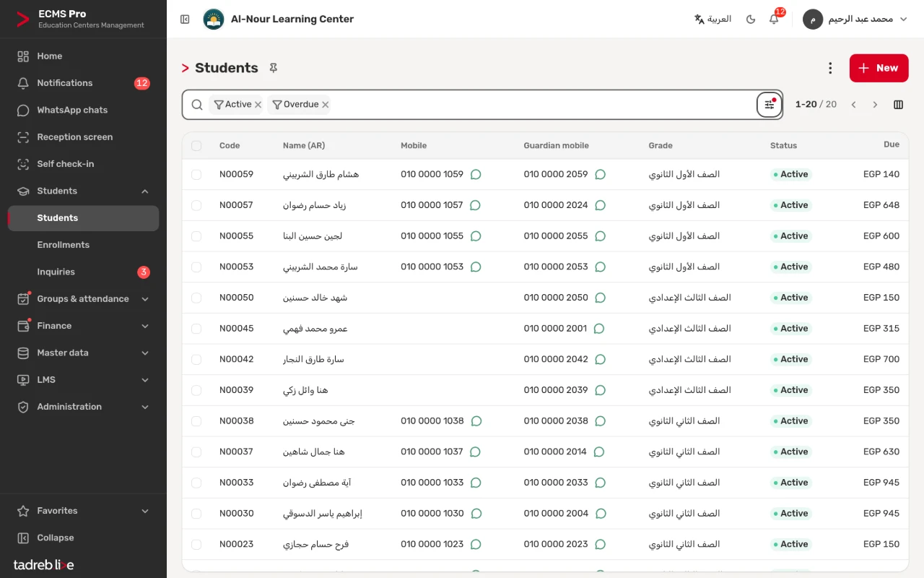The width and height of the screenshot is (924, 578).
Task: Create a New student
Action: pyautogui.click(x=879, y=68)
